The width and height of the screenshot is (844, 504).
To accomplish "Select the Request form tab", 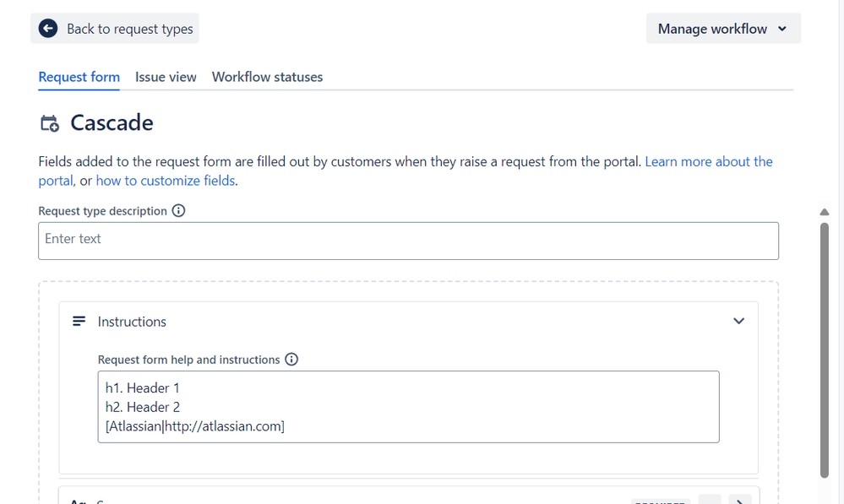I will pos(79,77).
